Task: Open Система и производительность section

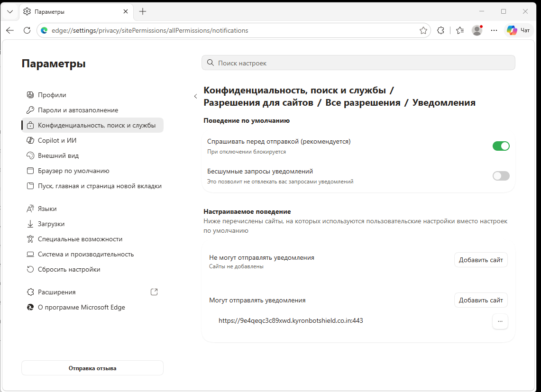Action: pyautogui.click(x=92, y=255)
